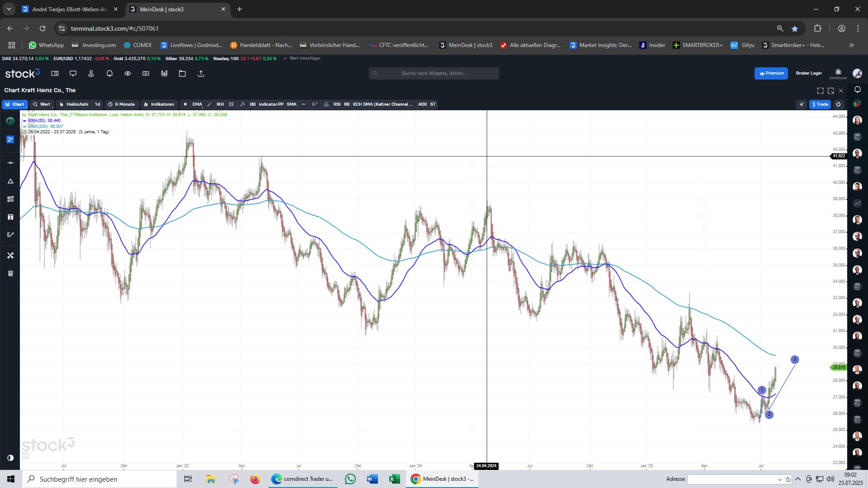
Task: Toggle dark/light contrast icon at sidebar bottom
Action: (10, 458)
